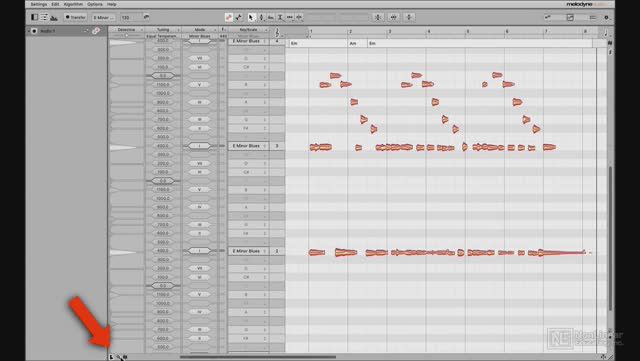This screenshot has height=361, width=640.
Task: Select the Timing tool
Action: click(x=290, y=17)
